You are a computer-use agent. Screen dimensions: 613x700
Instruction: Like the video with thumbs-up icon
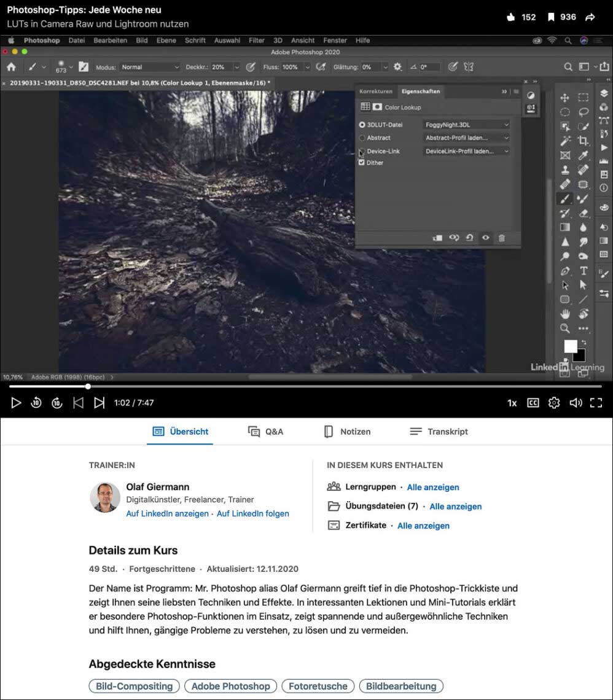click(x=511, y=17)
